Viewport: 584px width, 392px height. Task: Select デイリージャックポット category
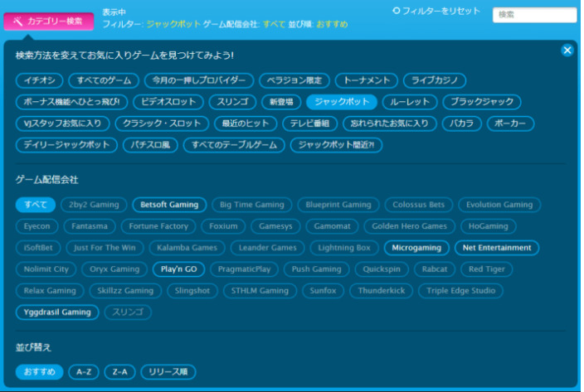[x=66, y=145]
